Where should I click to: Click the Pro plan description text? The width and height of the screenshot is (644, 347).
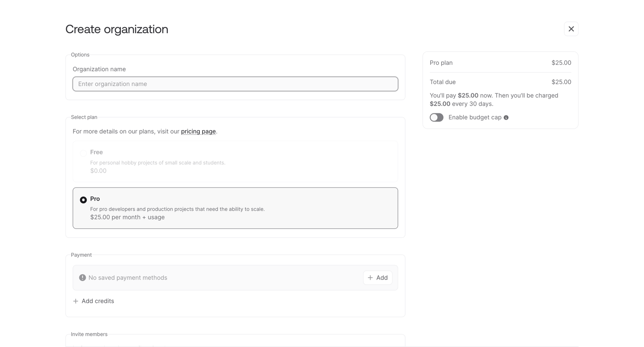pyautogui.click(x=177, y=209)
